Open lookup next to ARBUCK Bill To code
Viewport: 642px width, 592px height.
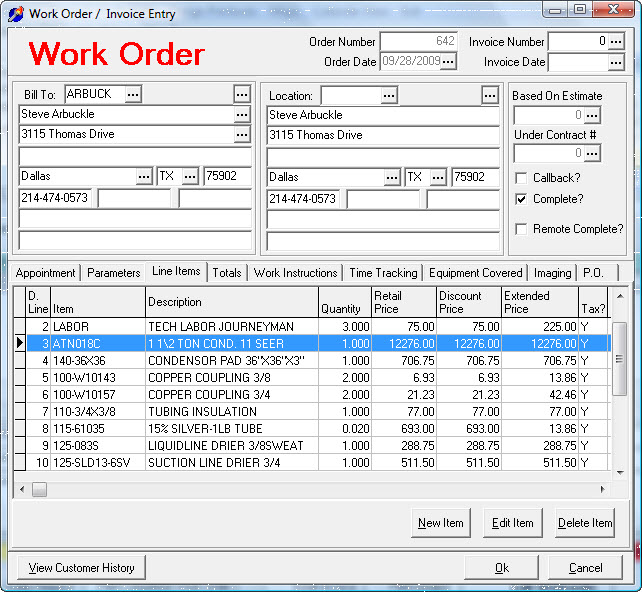133,94
